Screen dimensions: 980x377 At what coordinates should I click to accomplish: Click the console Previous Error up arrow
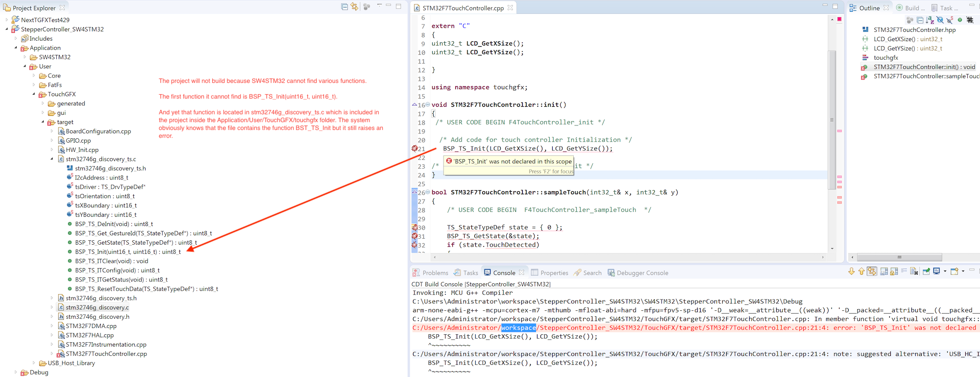pos(861,272)
